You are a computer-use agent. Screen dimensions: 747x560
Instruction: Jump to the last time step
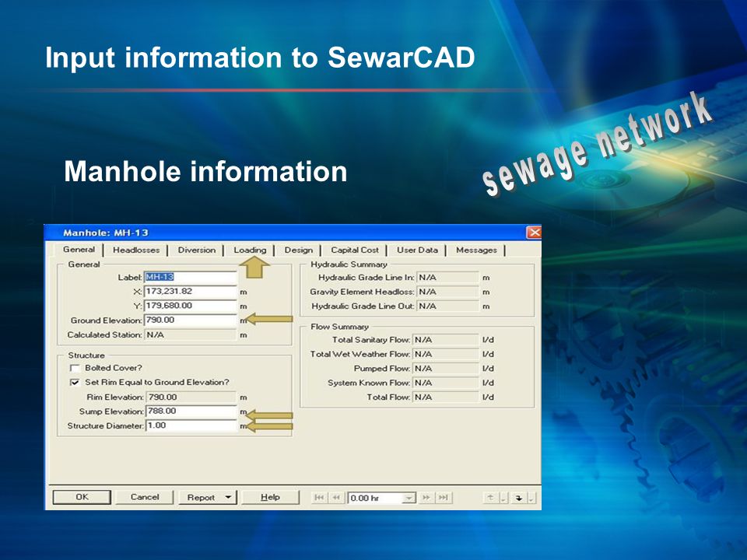(444, 498)
